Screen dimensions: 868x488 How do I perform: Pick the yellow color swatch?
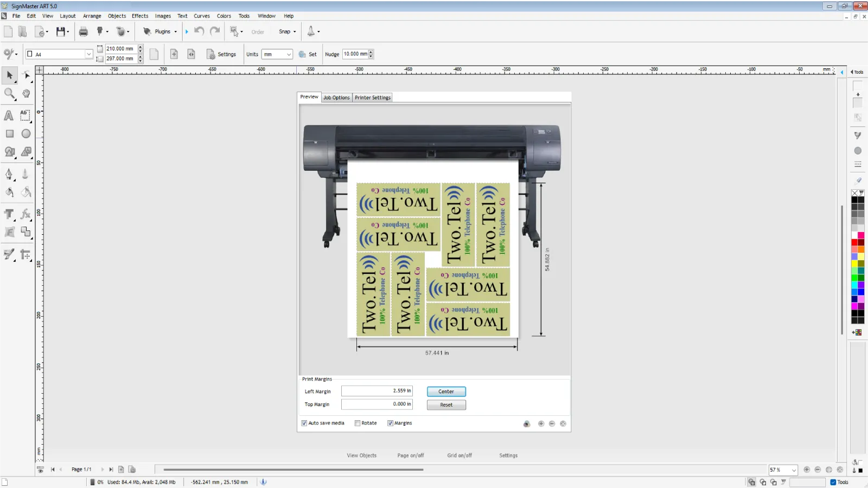click(x=854, y=263)
